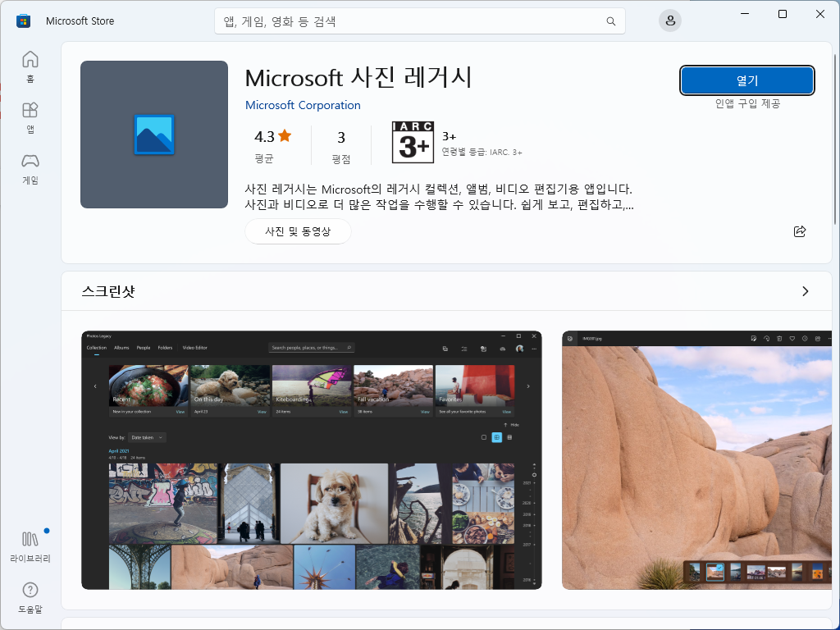
Task: Click the 열기 (Open) button
Action: pos(746,80)
